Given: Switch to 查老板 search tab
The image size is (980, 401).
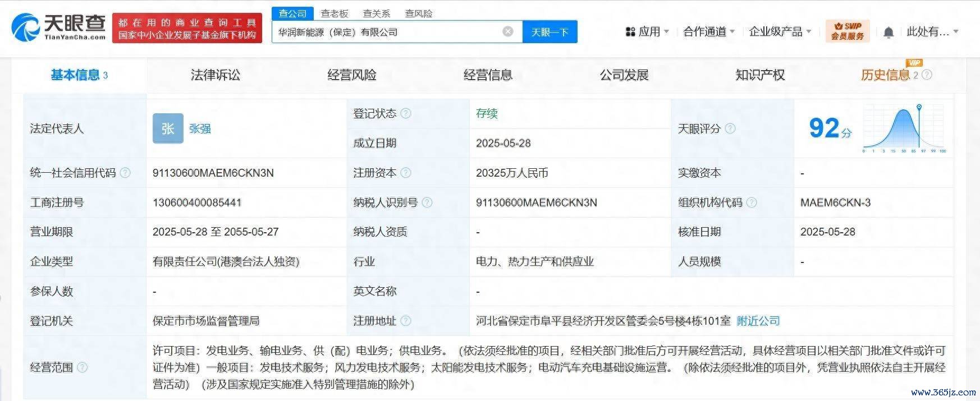Looking at the screenshot, I should click(x=335, y=13).
